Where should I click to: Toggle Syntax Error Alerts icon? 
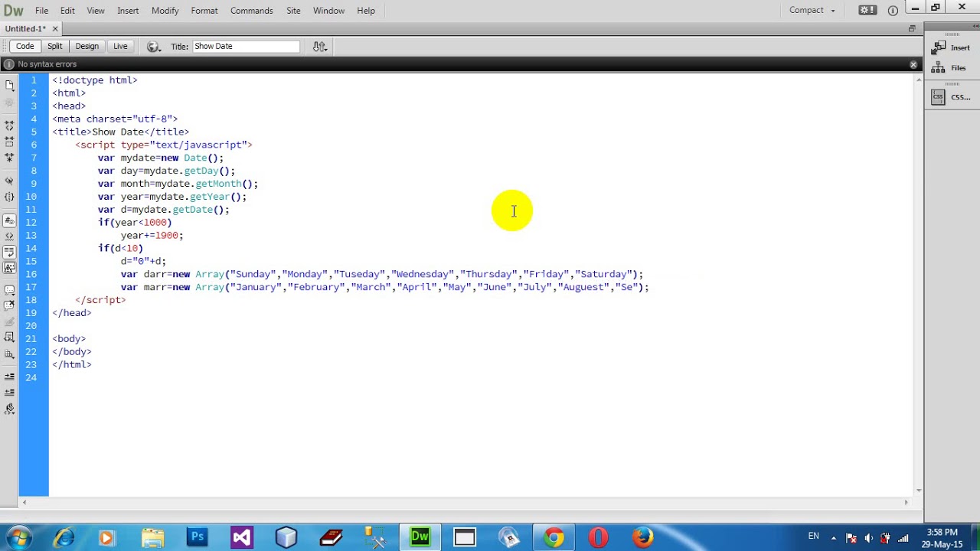pyautogui.click(x=9, y=267)
